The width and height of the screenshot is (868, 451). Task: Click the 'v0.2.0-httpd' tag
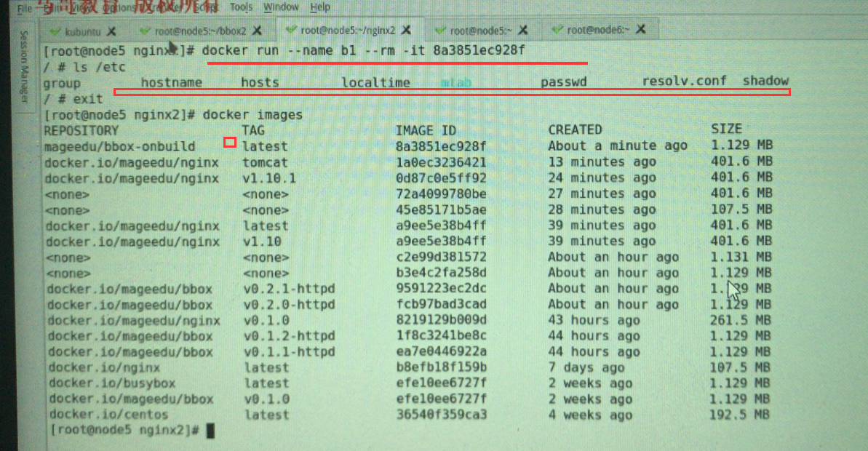click(x=289, y=305)
